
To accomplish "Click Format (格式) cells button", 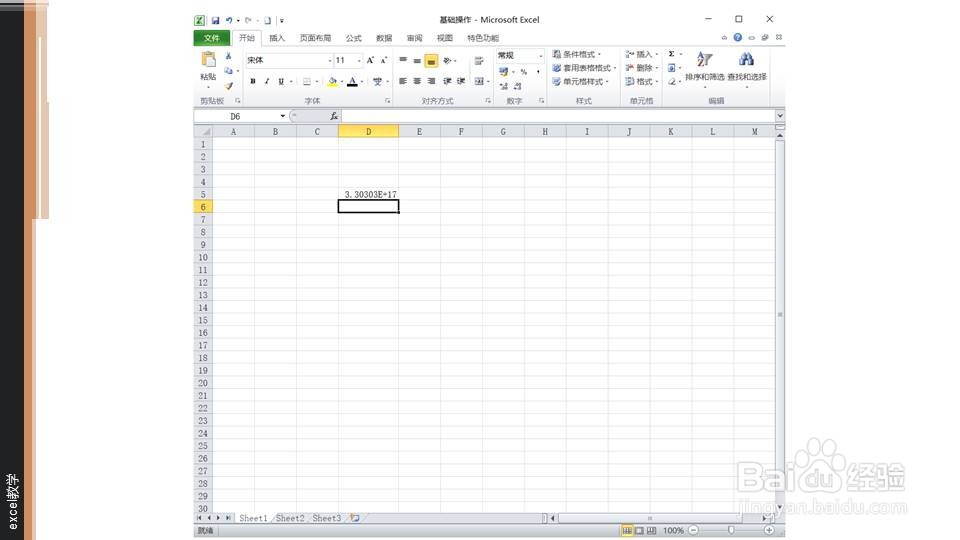I will tap(641, 81).
